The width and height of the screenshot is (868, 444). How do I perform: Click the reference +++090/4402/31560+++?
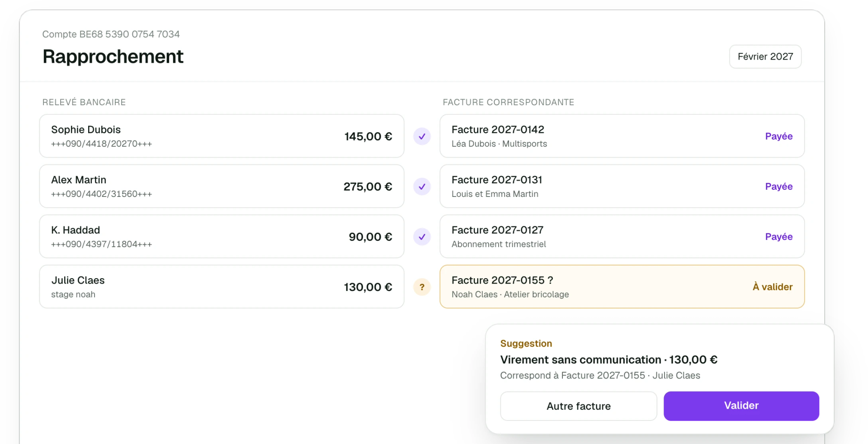pos(101,194)
